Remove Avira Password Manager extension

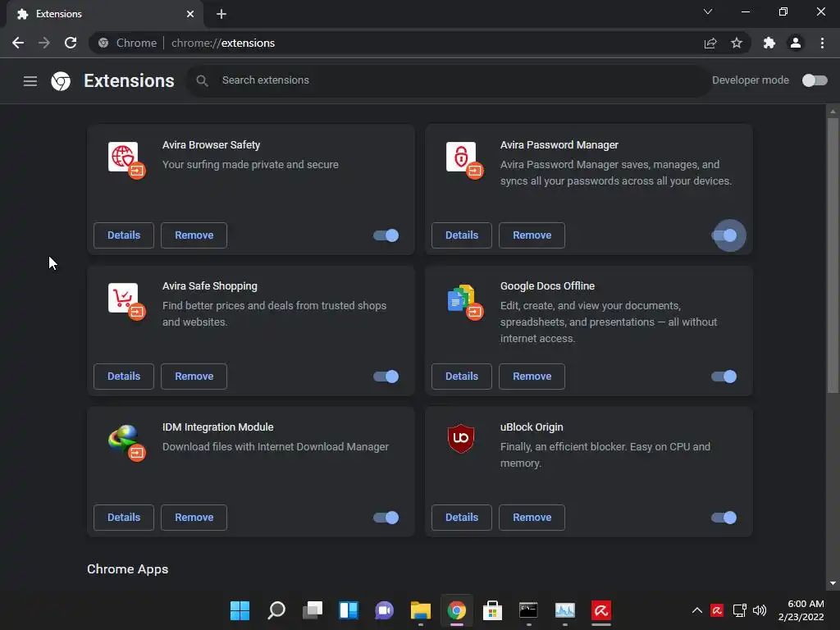[532, 235]
